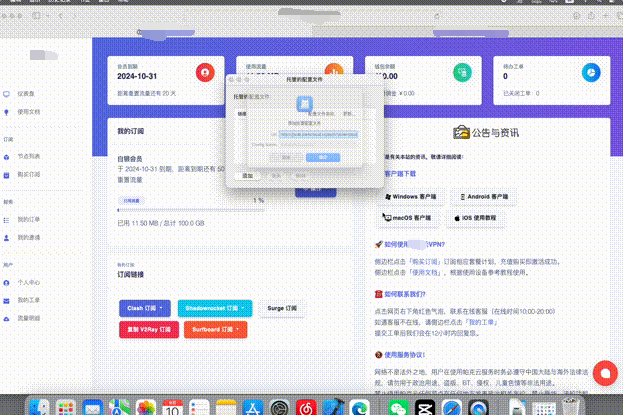The width and height of the screenshot is (623, 415).
Task: Click the red membership expiry icon
Action: 205,73
